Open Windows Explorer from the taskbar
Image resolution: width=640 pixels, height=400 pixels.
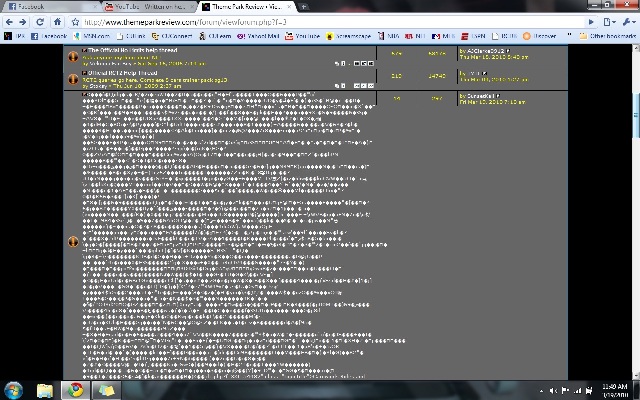[x=44, y=390]
